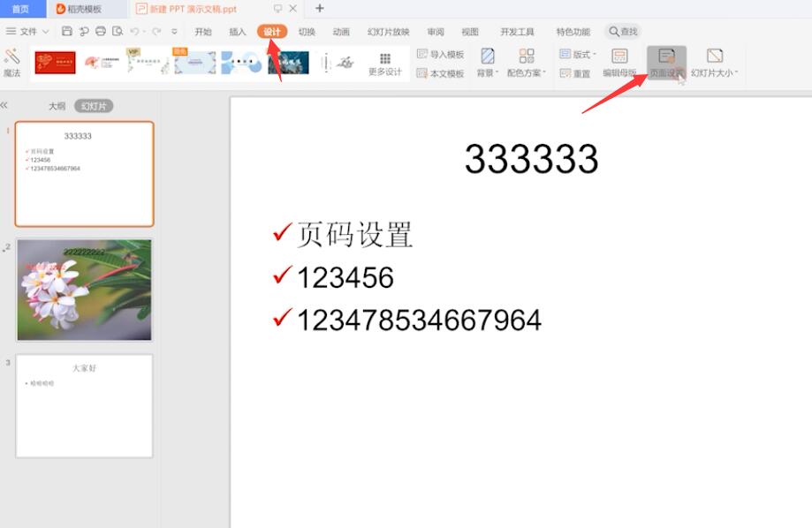Expand the quick access toolbar customize arrow
Image resolution: width=812 pixels, height=528 pixels.
pos(175,31)
